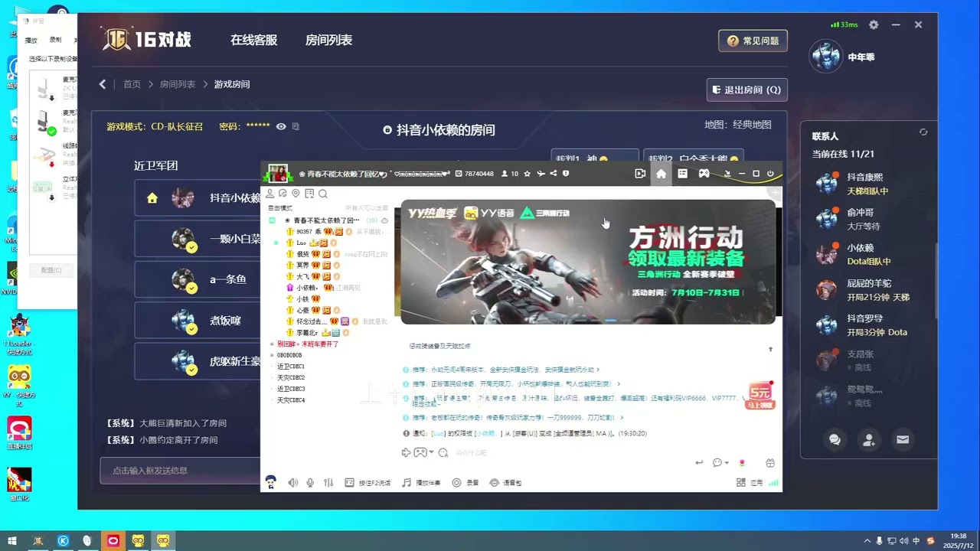Open 常见问题 help button

[x=753, y=41]
